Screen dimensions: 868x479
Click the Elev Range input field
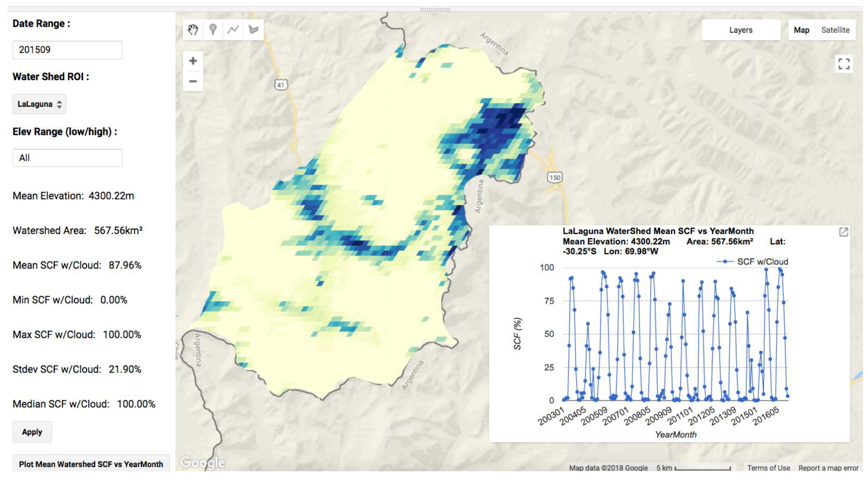(67, 158)
